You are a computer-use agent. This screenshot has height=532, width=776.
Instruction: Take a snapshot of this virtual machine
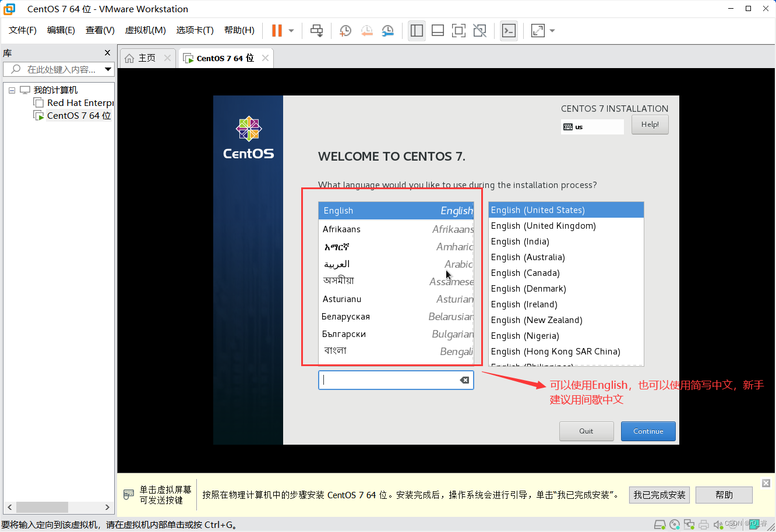[345, 31]
